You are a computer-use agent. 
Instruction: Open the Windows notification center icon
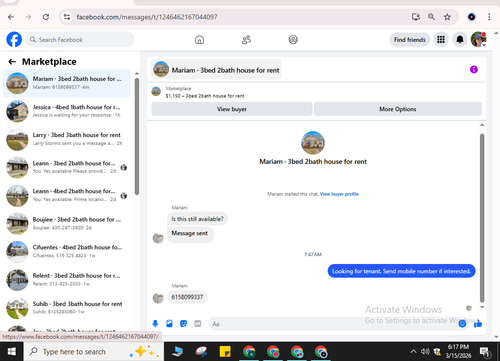pos(485,351)
